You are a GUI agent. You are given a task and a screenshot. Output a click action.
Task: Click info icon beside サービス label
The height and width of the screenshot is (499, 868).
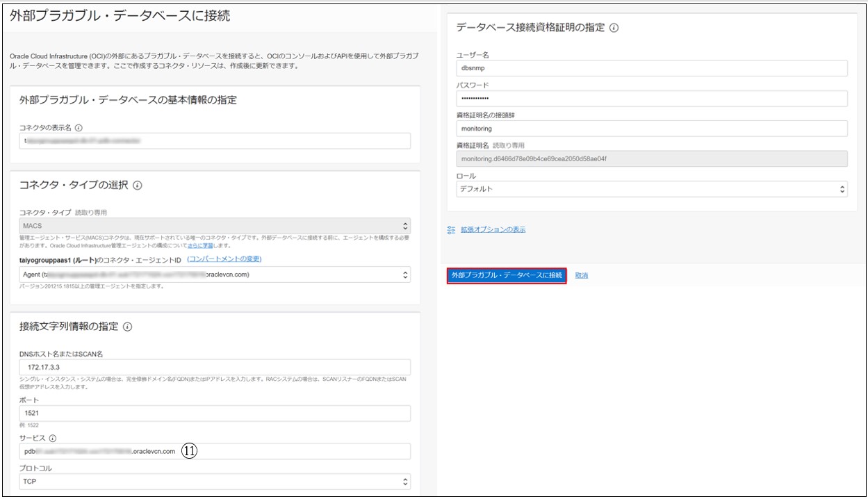click(x=53, y=438)
